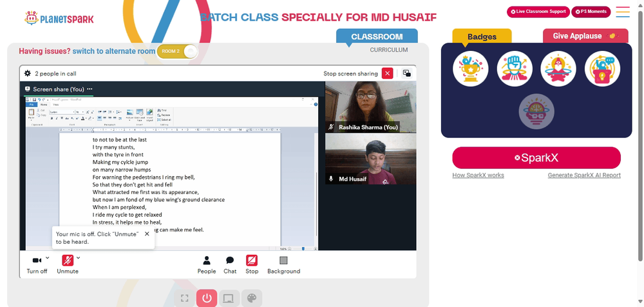The height and width of the screenshot is (307, 644).
Task: Toggle the ROOM 2 switch
Action: tap(178, 52)
